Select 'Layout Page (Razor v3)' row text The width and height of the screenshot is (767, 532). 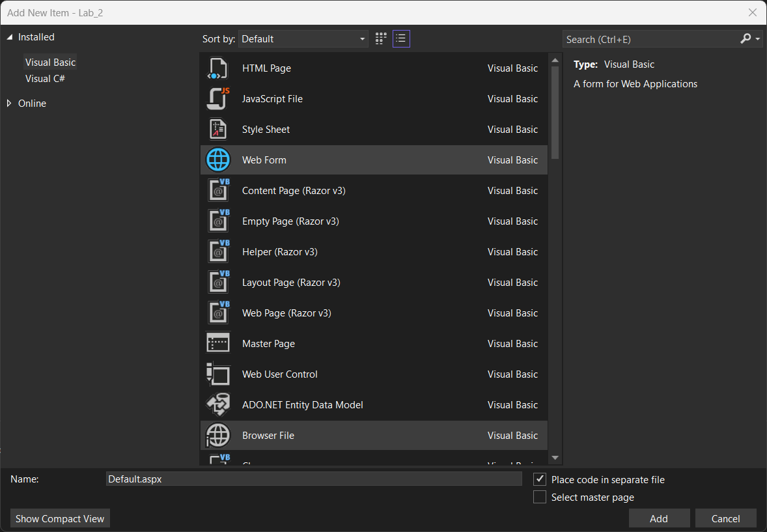point(291,282)
